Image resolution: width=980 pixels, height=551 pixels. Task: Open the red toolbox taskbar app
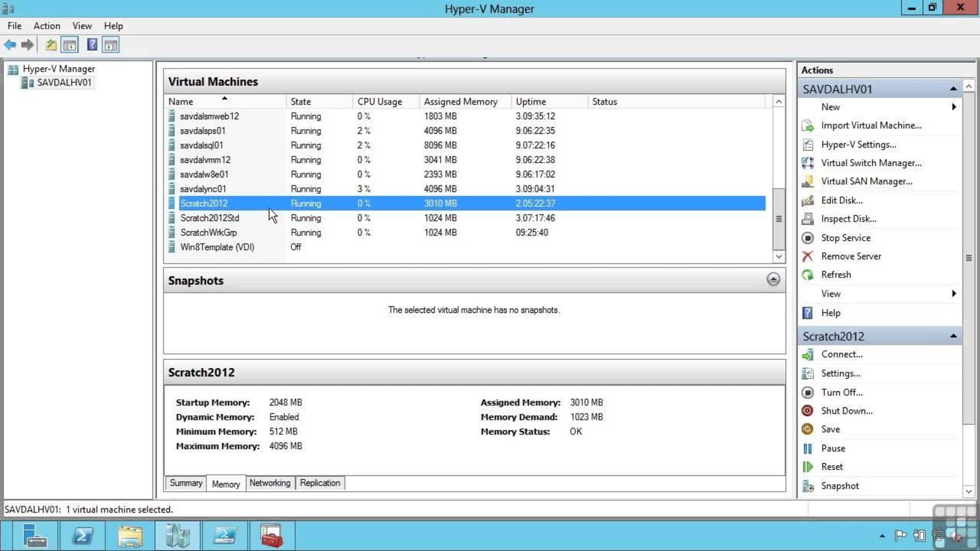tap(271, 536)
